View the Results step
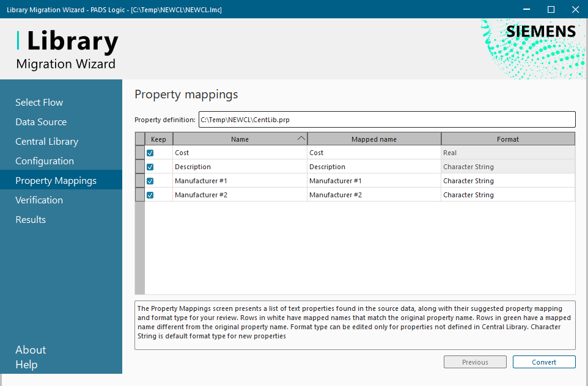This screenshot has width=588, height=386. (31, 219)
